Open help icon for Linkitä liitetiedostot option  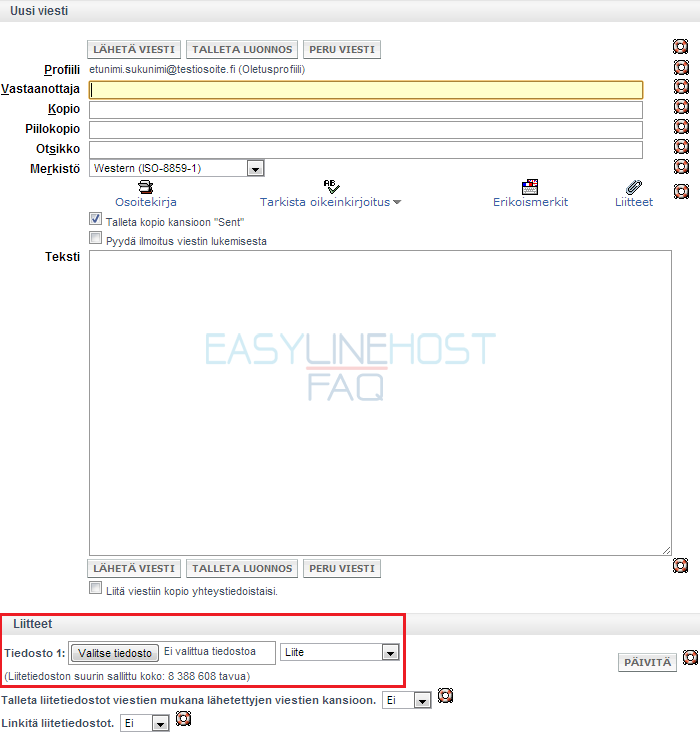(183, 718)
